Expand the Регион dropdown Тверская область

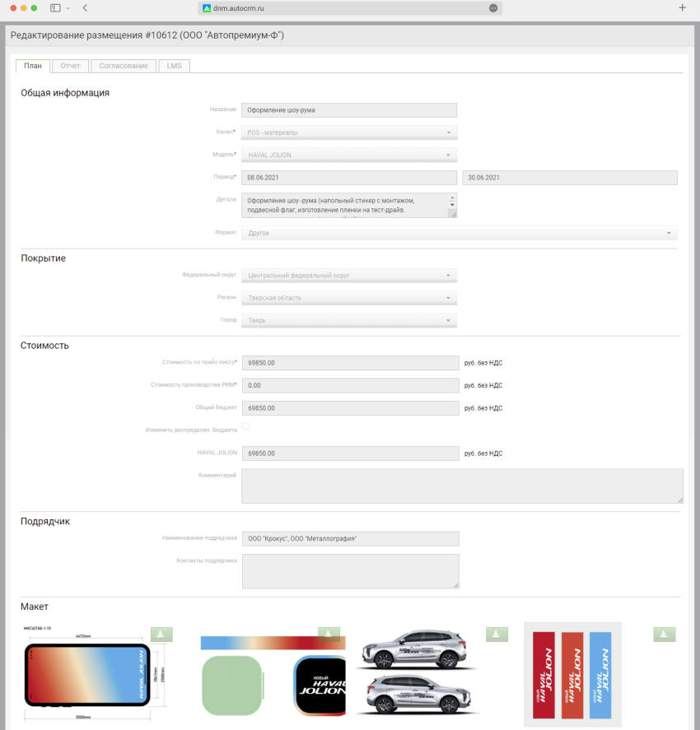tap(348, 298)
